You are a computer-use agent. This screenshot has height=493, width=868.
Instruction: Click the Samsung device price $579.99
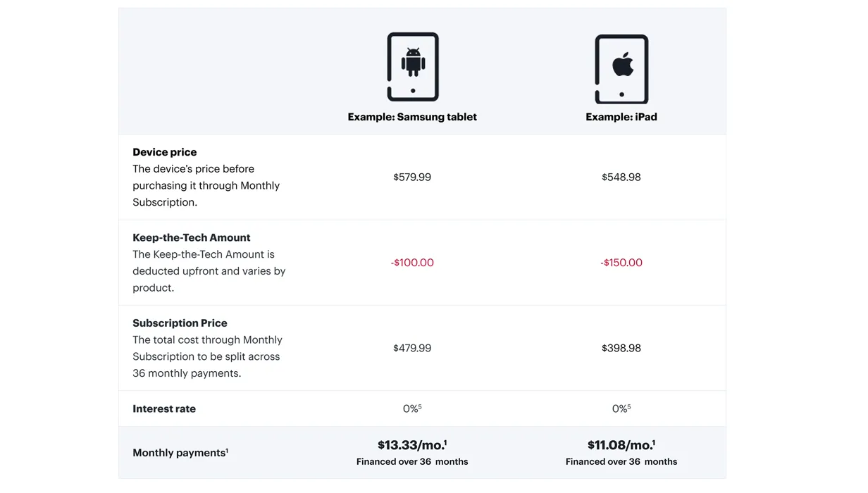coord(412,177)
